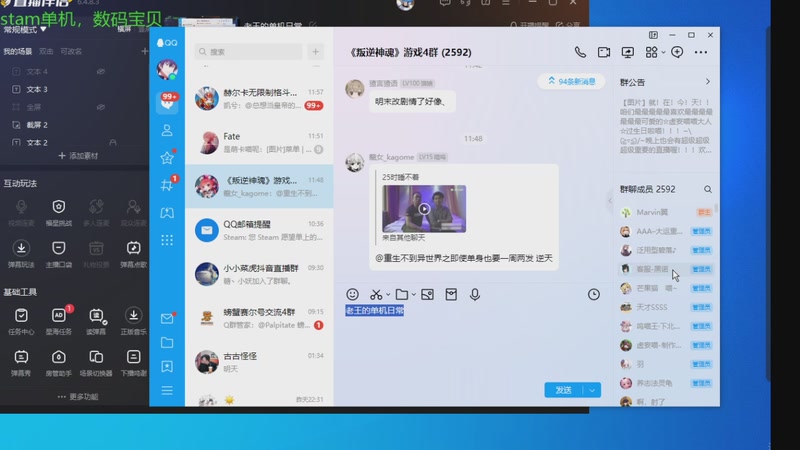
Task: Click the send image icon
Action: point(428,294)
